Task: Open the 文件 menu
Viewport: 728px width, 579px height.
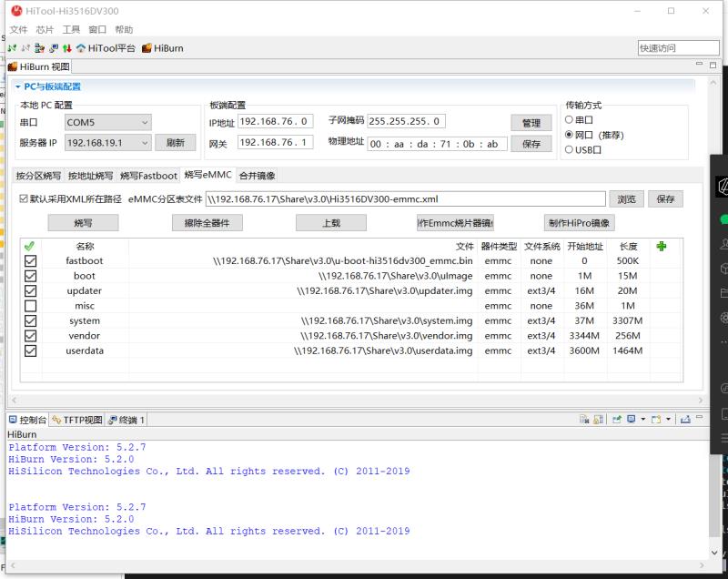Action: click(18, 30)
